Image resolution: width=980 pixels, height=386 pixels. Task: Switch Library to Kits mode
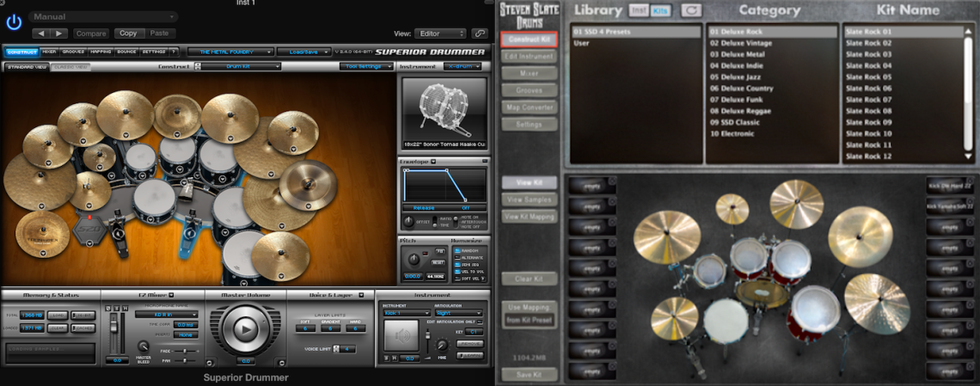[x=658, y=10]
